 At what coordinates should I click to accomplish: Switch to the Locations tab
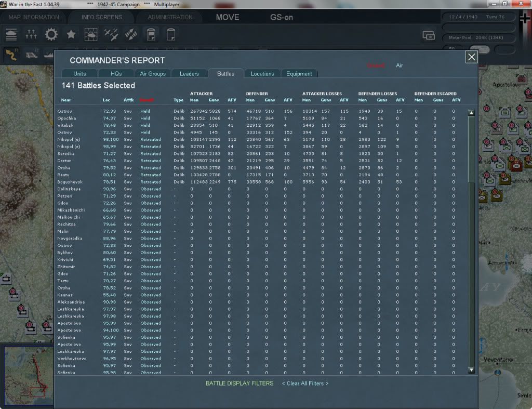pyautogui.click(x=262, y=74)
